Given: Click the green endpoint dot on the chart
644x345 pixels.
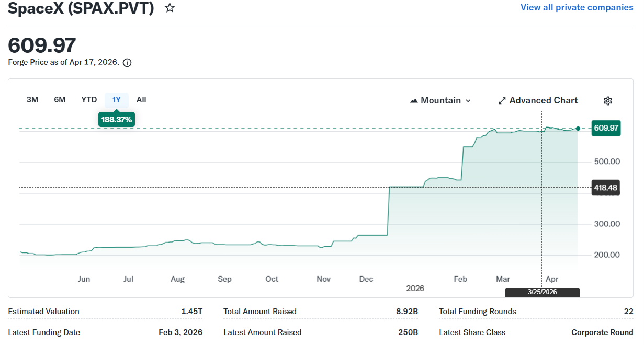Looking at the screenshot, I should pyautogui.click(x=578, y=129).
